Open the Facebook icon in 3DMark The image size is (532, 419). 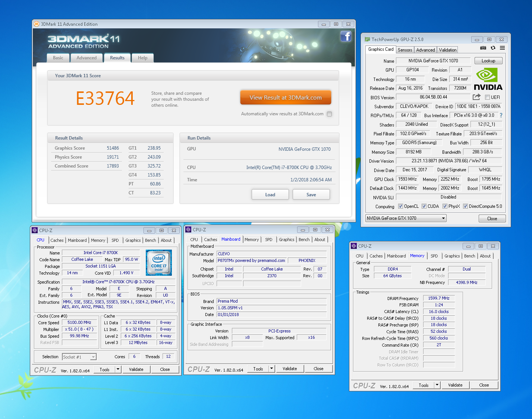[x=346, y=36]
